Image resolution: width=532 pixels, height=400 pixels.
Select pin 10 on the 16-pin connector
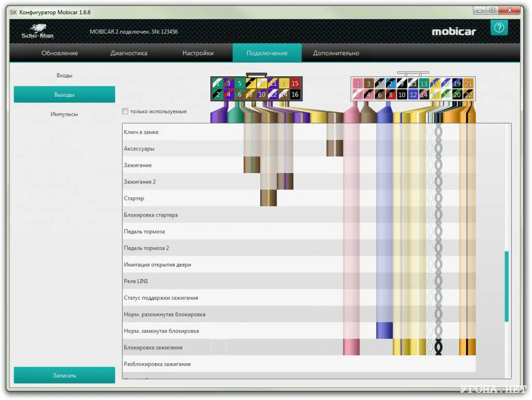click(262, 95)
